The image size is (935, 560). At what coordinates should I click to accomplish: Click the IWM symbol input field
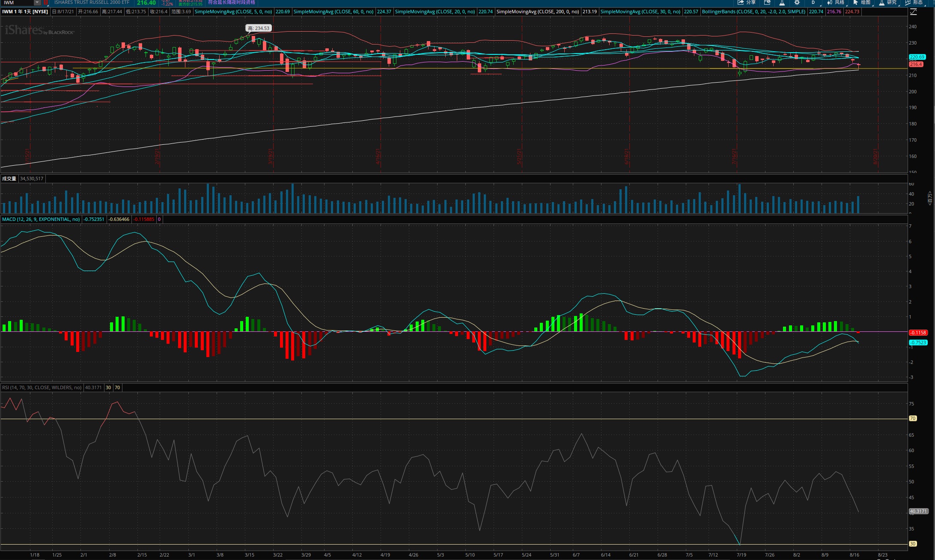pyautogui.click(x=17, y=3)
